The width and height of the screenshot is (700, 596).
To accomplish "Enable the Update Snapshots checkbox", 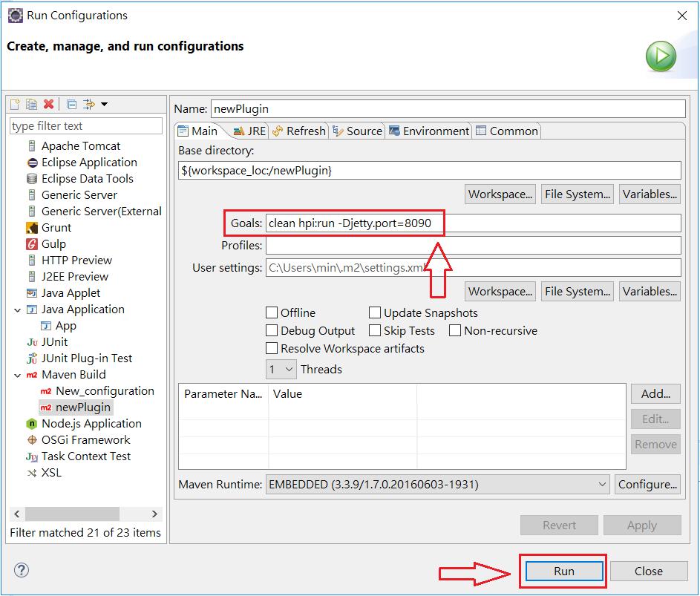I will tap(375, 312).
